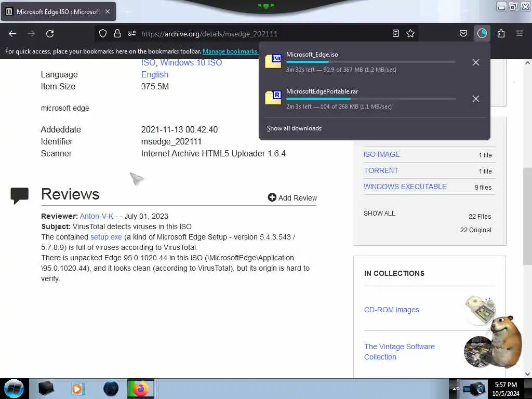The image size is (532, 399).
Task: Click the 22 Original text
Action: (x=476, y=230)
